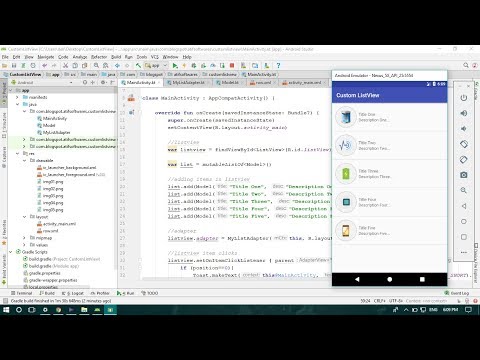This screenshot has height=360, width=480.
Task: Open the File menu
Action: 5,57
